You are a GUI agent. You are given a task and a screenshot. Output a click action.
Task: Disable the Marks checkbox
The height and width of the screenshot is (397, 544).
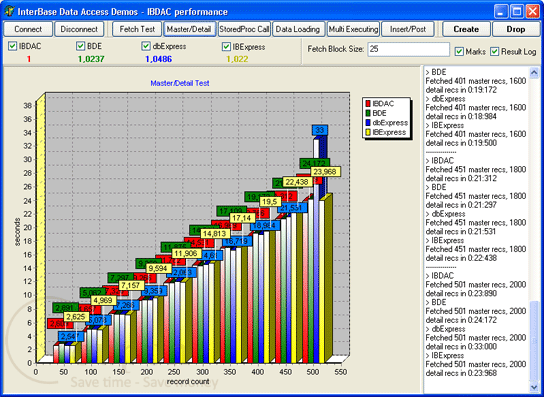pyautogui.click(x=459, y=51)
